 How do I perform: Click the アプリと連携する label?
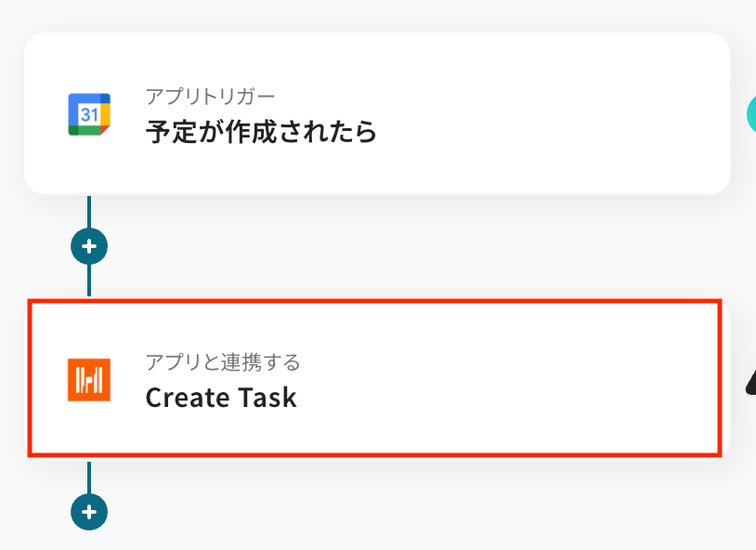pos(222,361)
